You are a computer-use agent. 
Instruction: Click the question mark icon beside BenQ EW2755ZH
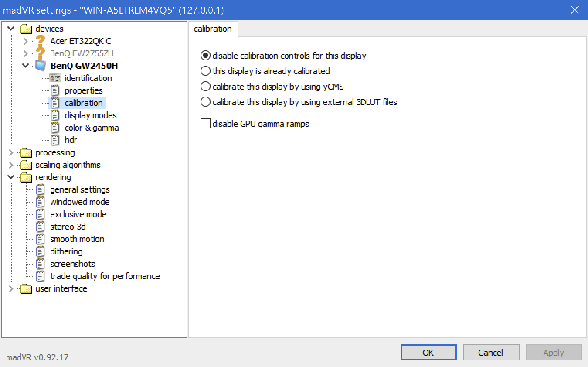coord(41,53)
